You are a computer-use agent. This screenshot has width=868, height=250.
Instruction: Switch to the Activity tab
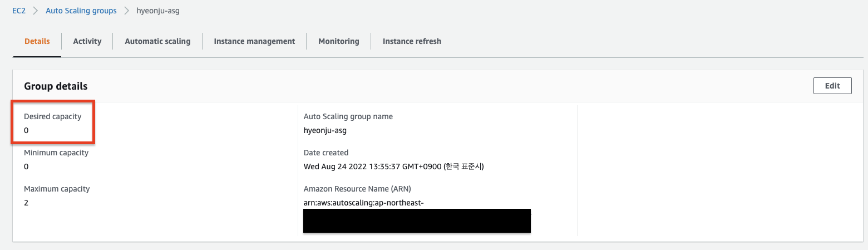tap(87, 41)
